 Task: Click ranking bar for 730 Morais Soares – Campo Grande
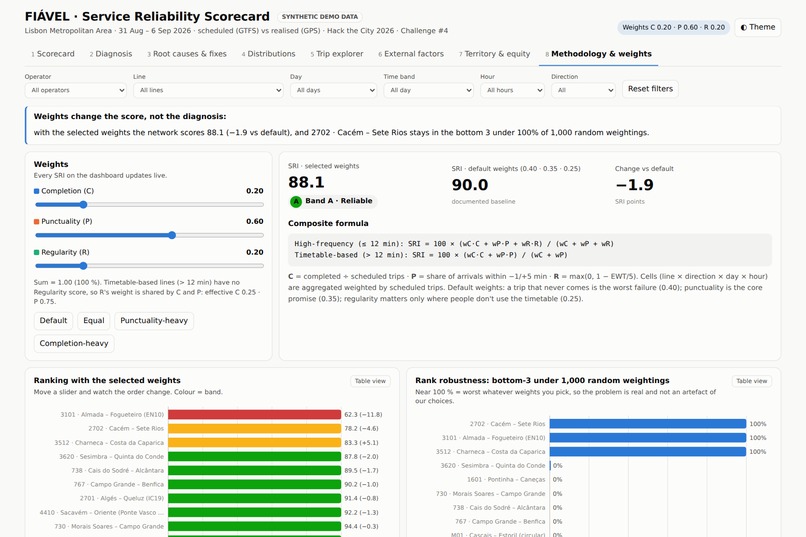254,526
